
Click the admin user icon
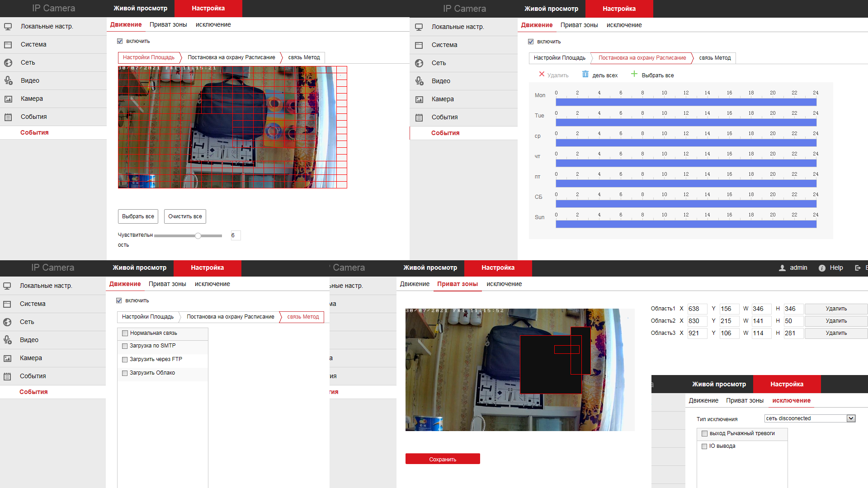coord(782,268)
